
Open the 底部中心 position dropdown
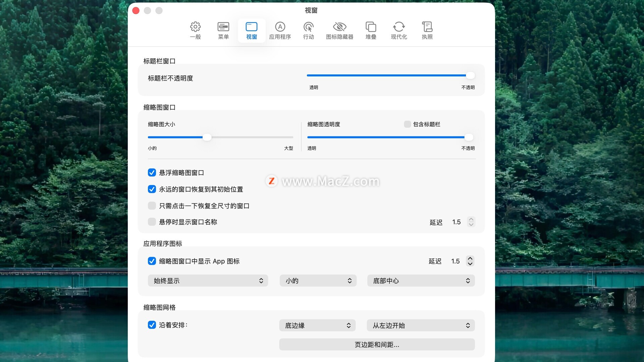click(421, 281)
